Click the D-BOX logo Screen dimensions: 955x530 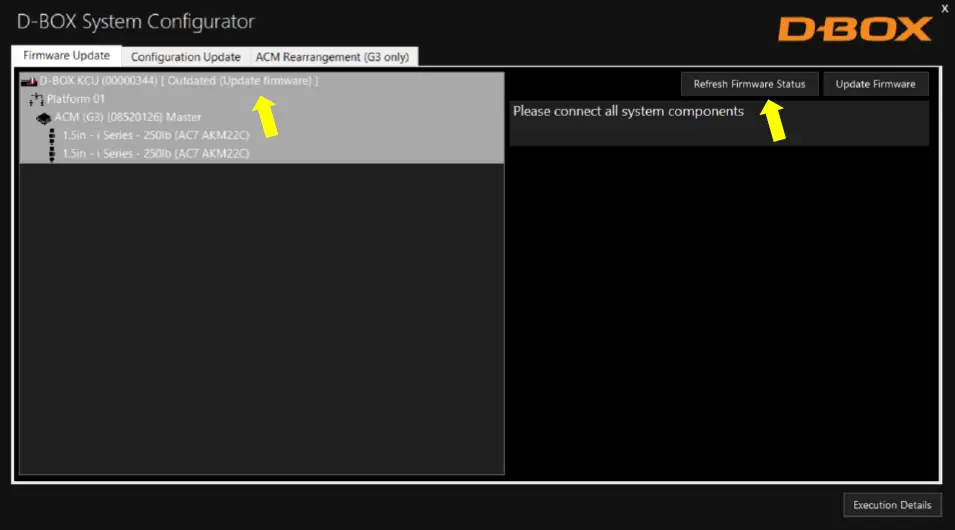[x=855, y=29]
